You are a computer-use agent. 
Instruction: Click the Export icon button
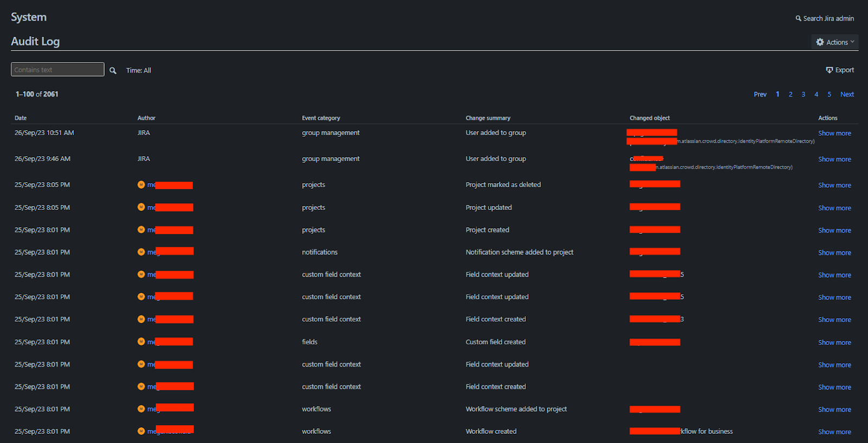829,70
